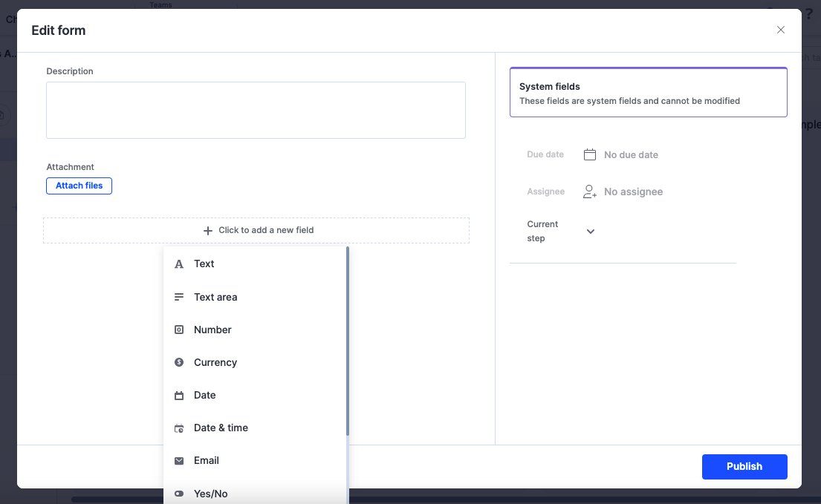Click the Number field icon
The height and width of the screenshot is (504, 821).
179,330
